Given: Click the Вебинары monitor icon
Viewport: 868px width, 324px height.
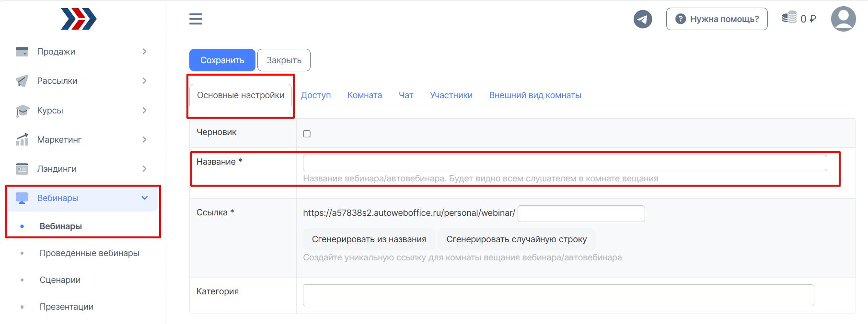Looking at the screenshot, I should pyautogui.click(x=22, y=198).
